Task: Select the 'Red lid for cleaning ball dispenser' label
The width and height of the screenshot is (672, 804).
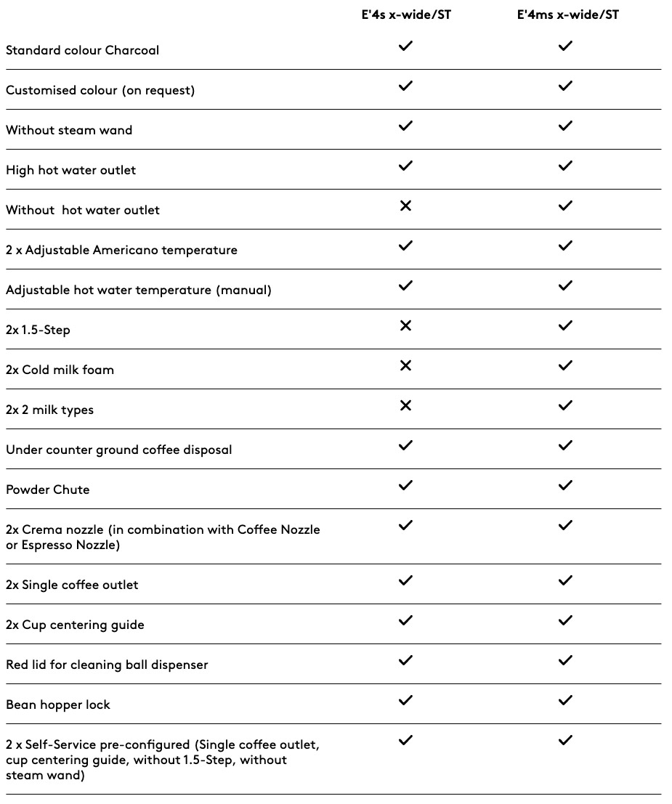Action: tap(107, 665)
